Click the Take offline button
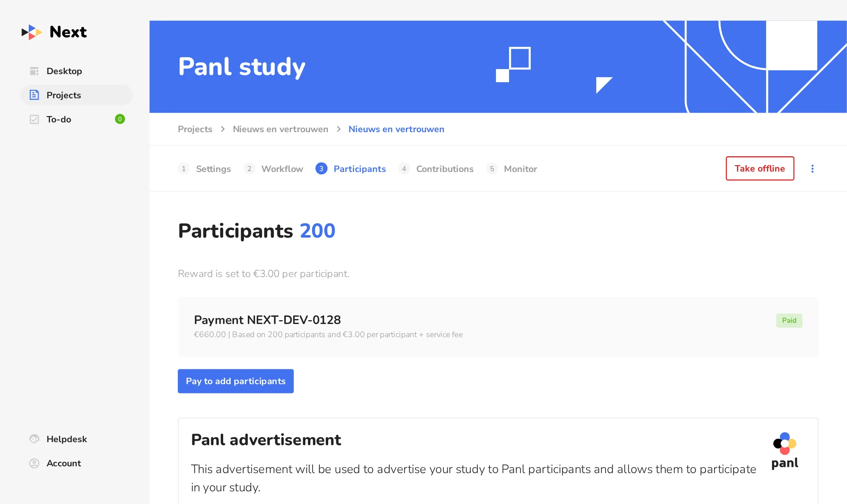 pyautogui.click(x=760, y=169)
